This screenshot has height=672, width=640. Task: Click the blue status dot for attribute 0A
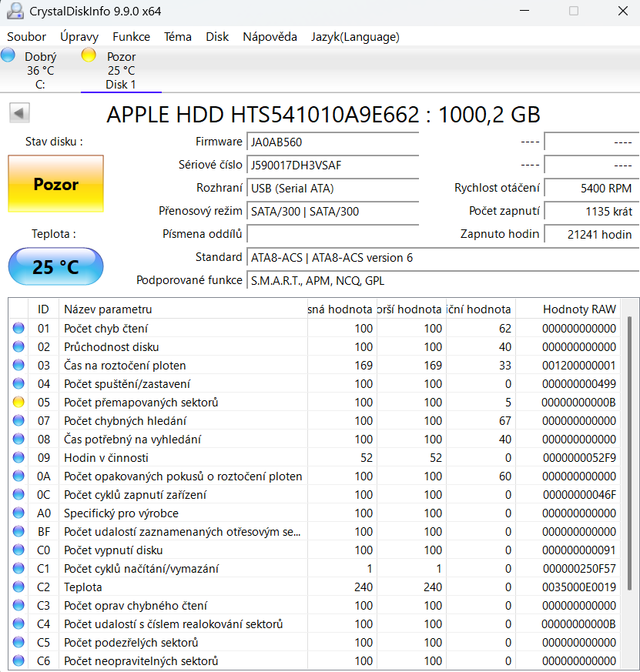(18, 476)
